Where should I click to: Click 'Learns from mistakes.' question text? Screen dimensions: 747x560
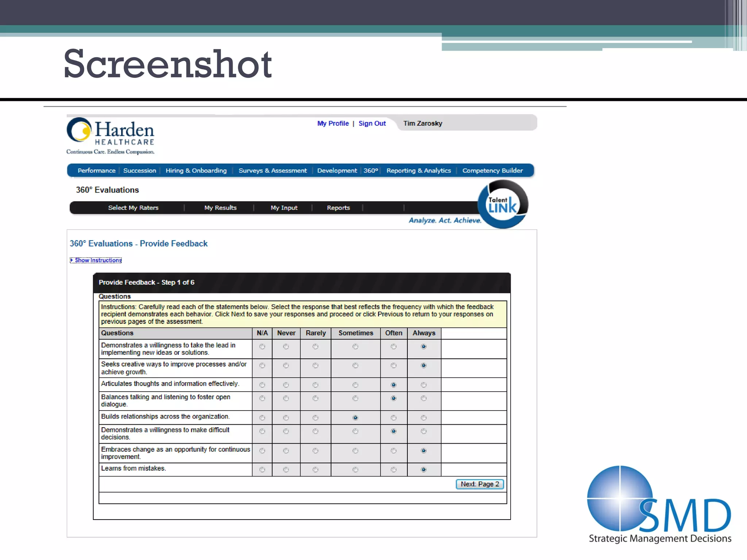click(133, 468)
